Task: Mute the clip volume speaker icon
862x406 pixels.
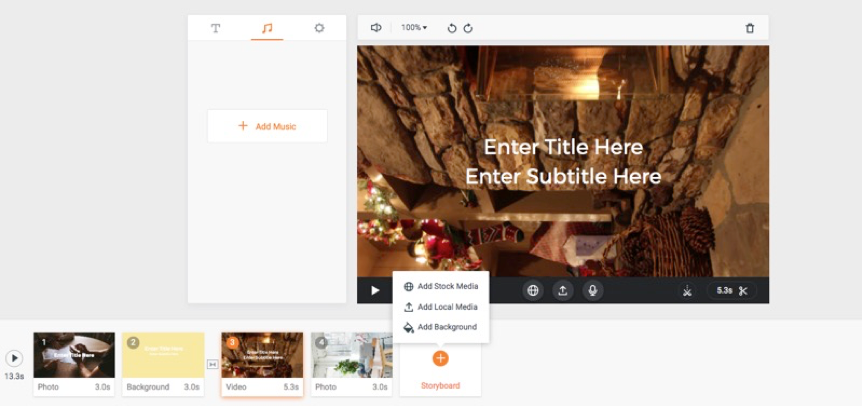Action: click(x=376, y=28)
